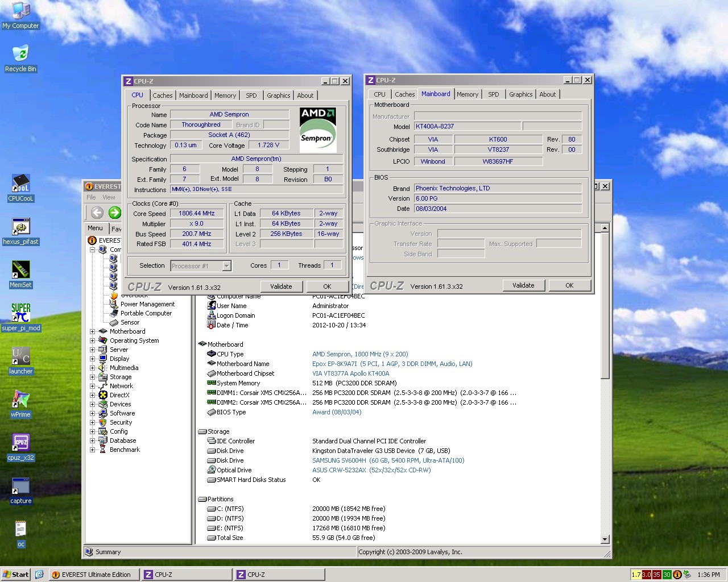The image size is (728, 582).
Task: Click Validate in left CPU-Z window
Action: (x=281, y=286)
